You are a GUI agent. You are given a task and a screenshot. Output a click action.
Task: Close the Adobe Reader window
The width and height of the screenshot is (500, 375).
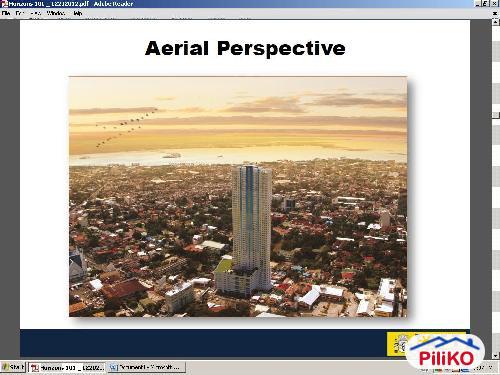pos(495,4)
